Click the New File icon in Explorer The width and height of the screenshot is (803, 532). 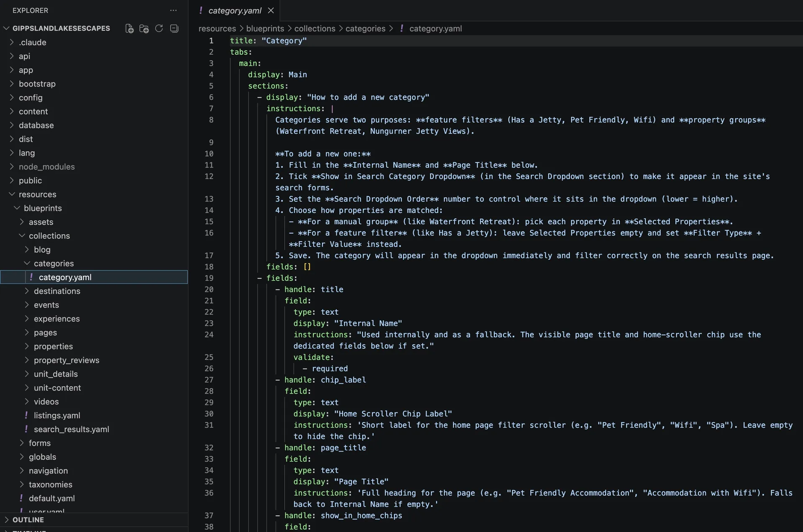tap(129, 28)
